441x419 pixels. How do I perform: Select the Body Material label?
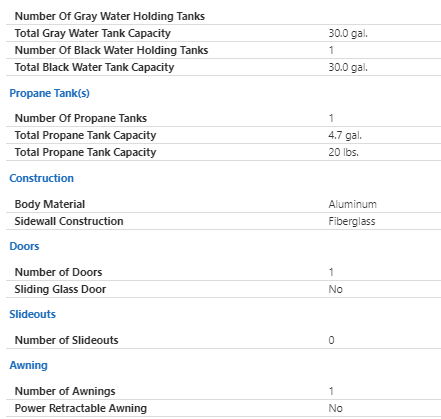[x=50, y=204]
